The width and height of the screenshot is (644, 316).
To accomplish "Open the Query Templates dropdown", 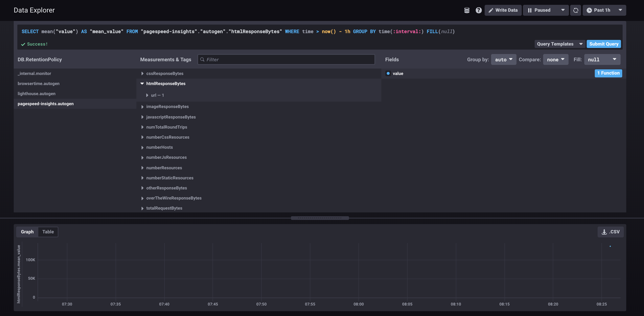I will coord(560,44).
